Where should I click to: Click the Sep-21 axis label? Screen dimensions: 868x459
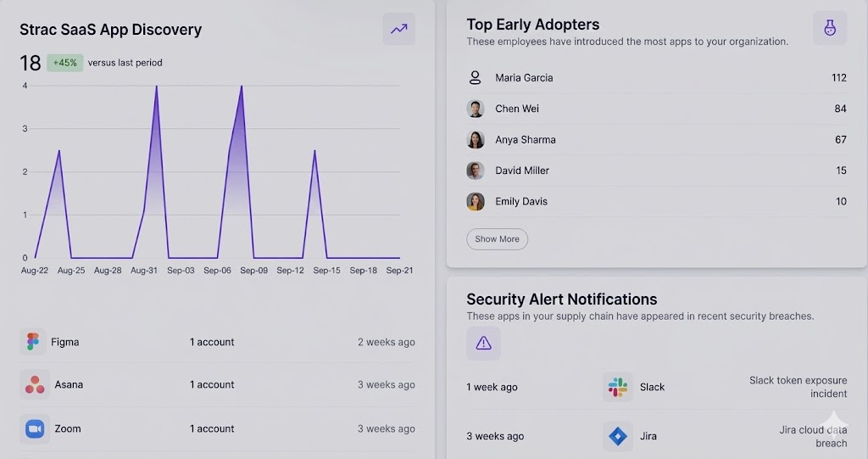400,271
